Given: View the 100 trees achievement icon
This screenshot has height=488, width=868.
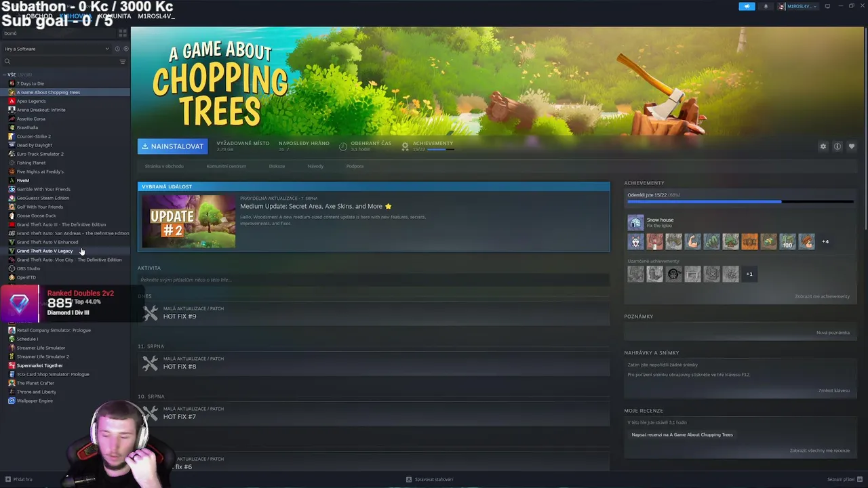Looking at the screenshot, I should pos(787,241).
